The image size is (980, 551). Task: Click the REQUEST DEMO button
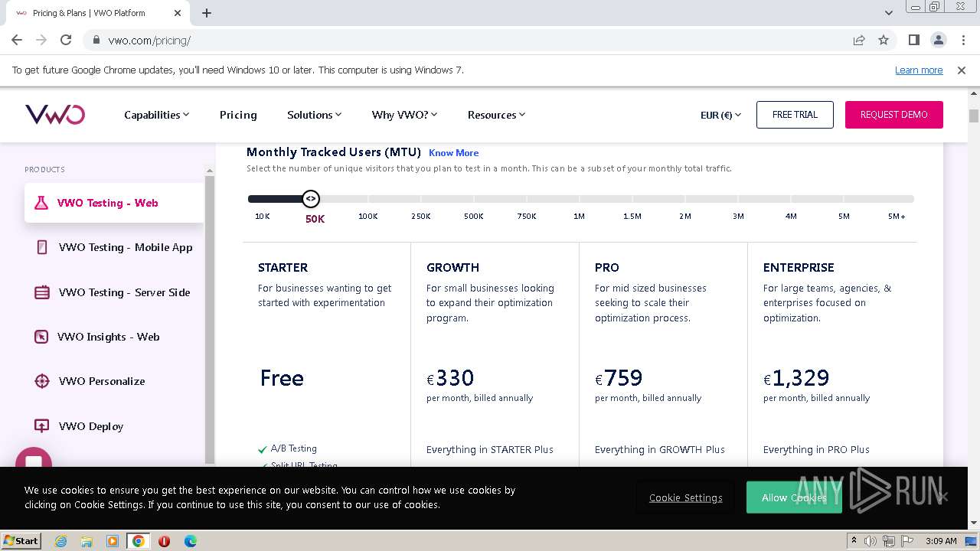coord(893,115)
